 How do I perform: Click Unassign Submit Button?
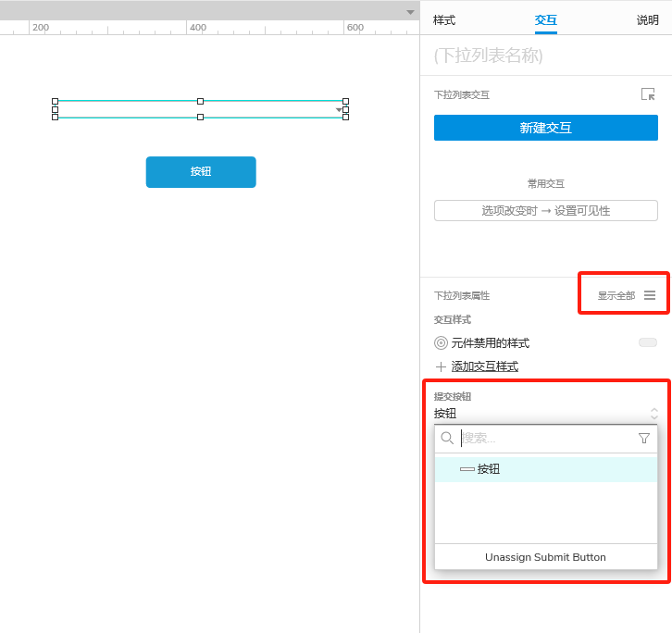pos(545,557)
